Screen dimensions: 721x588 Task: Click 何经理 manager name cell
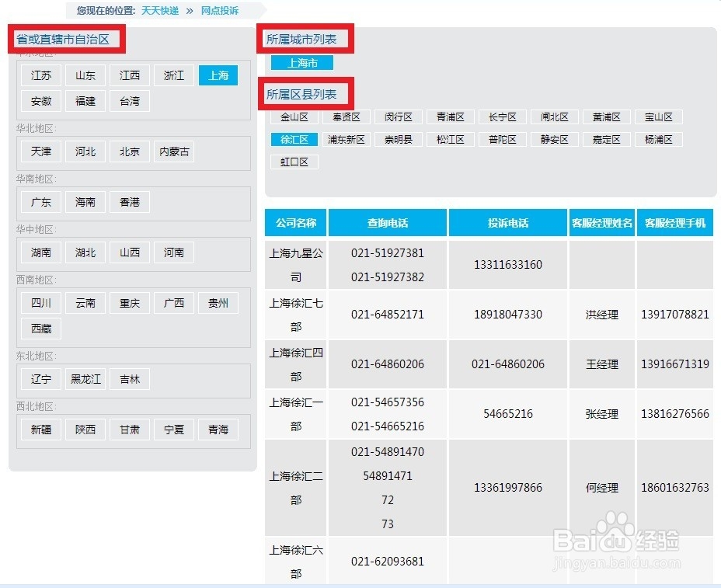(x=602, y=488)
